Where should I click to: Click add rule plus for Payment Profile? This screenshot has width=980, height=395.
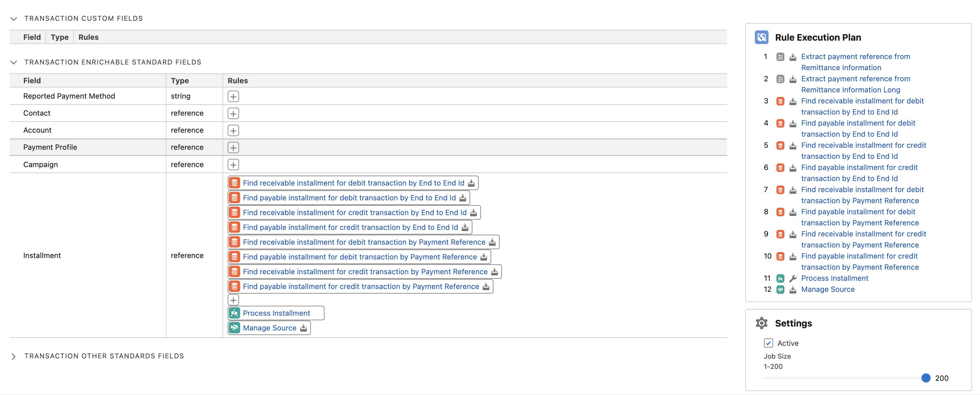[233, 147]
